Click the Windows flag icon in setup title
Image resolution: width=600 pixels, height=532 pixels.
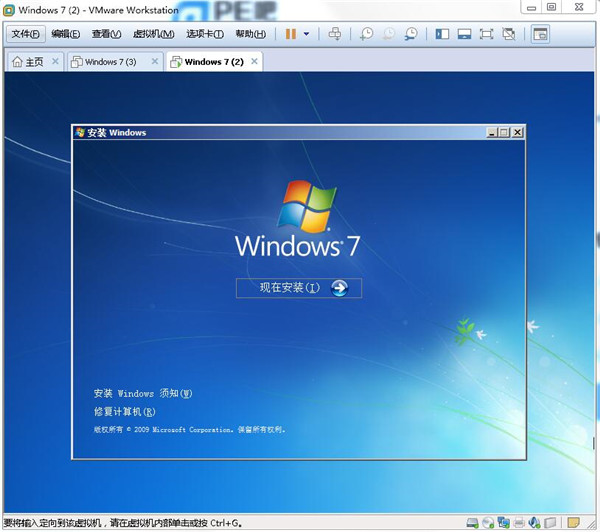click(x=80, y=132)
